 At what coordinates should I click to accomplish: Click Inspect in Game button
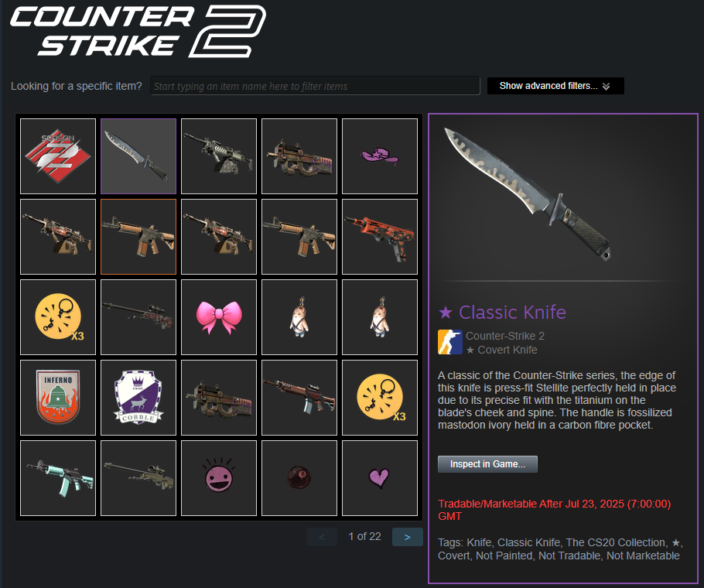tap(487, 464)
